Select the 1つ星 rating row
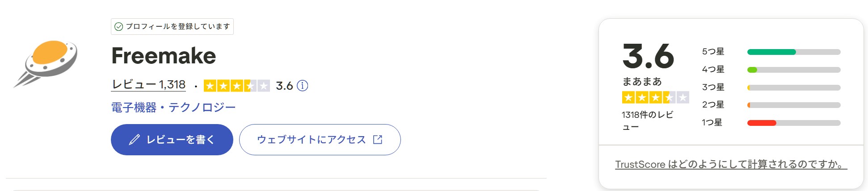Viewport: 868px width, 191px height. (712, 123)
